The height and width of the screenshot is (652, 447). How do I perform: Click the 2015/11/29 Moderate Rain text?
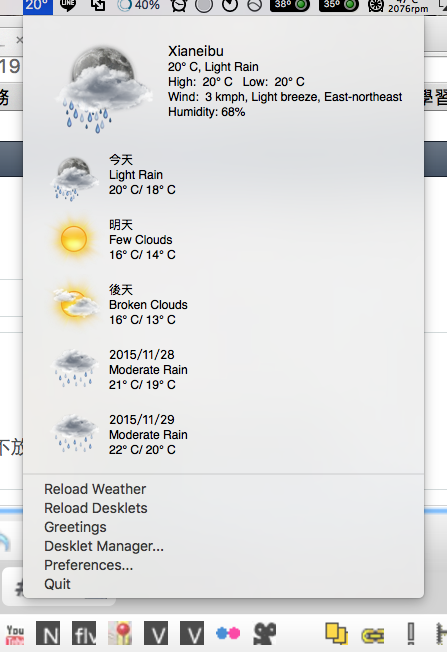tap(148, 435)
